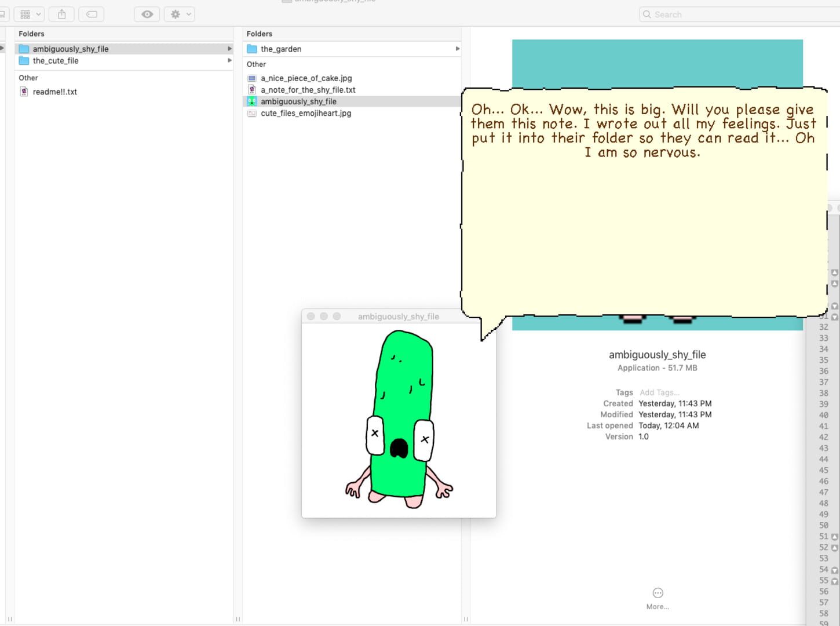Select the ambiguously_shy_file application icon
Viewport: 840px width, 626px height.
pos(251,101)
